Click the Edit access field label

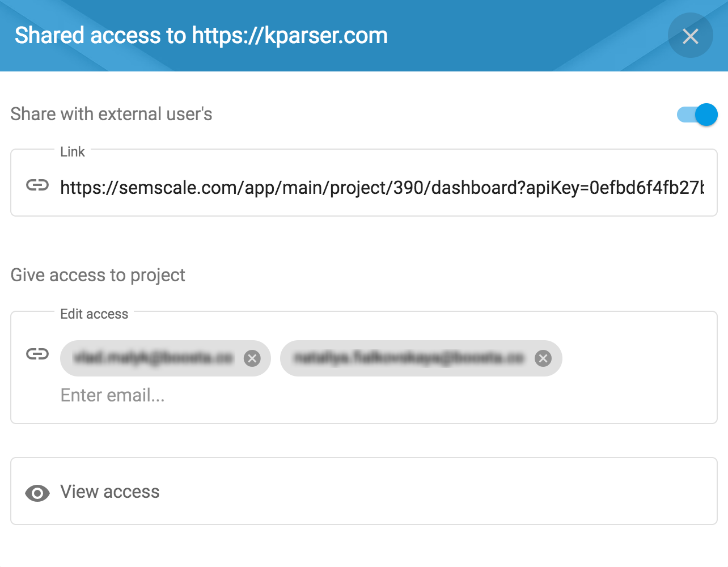tap(94, 314)
